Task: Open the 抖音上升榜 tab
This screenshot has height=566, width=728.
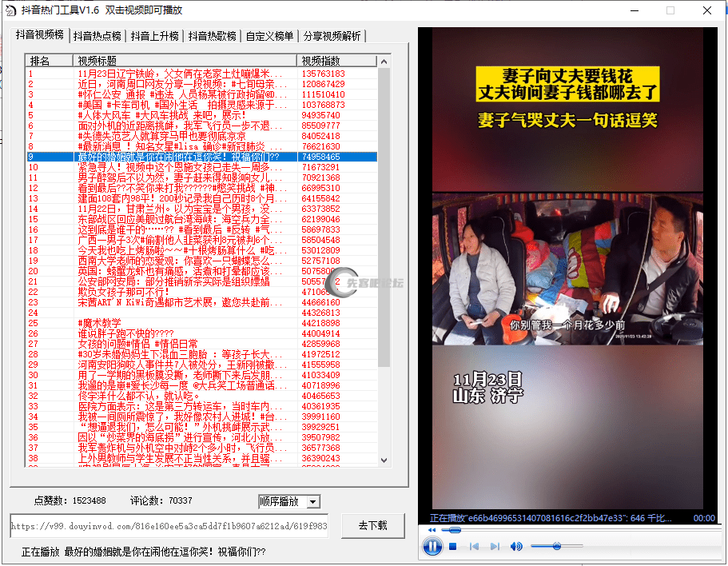Action: pyautogui.click(x=155, y=36)
